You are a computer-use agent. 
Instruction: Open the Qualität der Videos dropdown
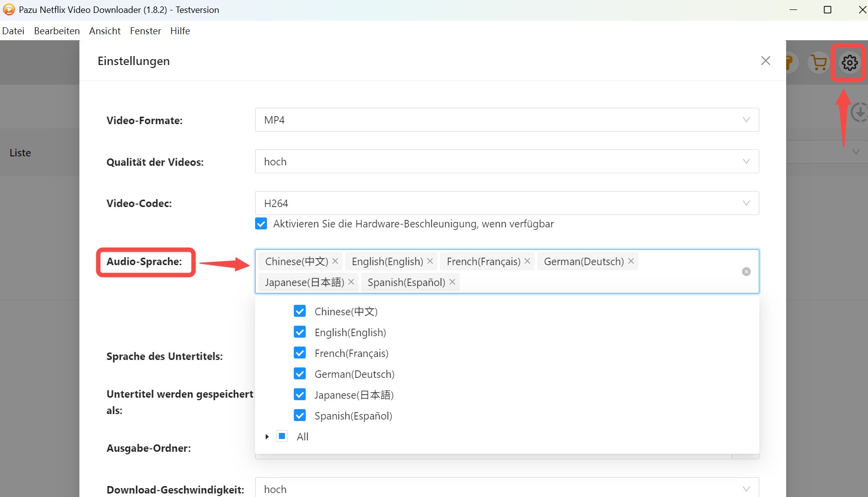click(x=507, y=161)
